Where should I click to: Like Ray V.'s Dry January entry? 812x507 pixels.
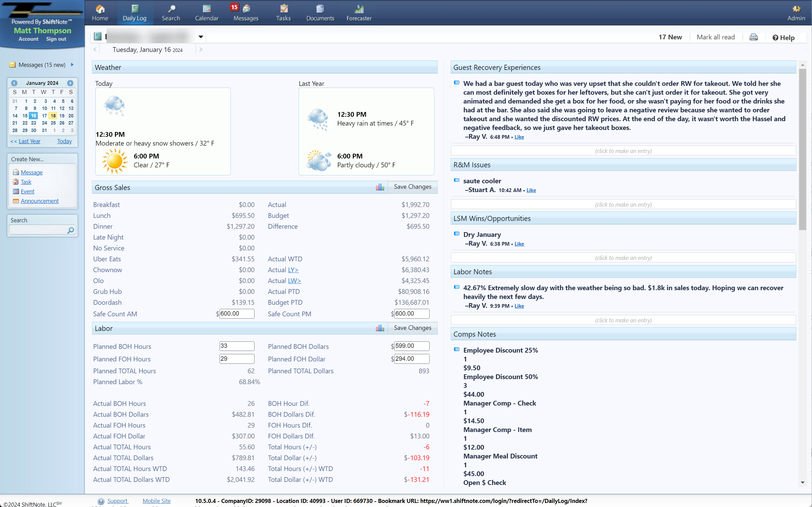[519, 244]
